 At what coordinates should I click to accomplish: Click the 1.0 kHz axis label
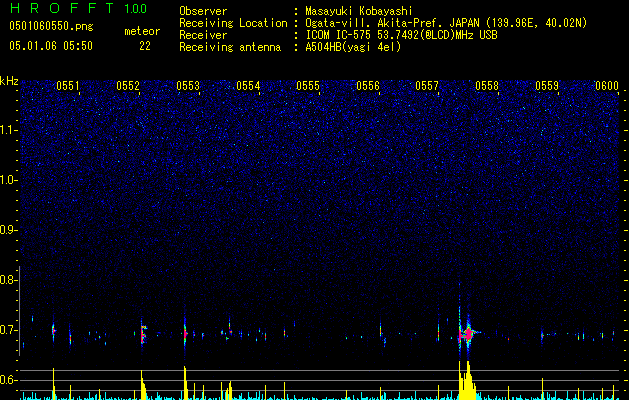point(9,180)
